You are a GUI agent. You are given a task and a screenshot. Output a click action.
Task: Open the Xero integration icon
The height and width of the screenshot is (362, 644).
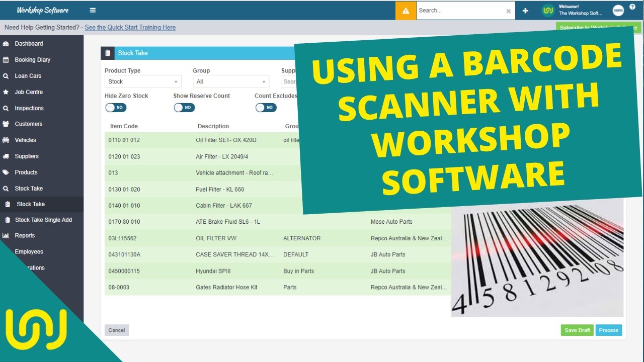click(x=618, y=11)
